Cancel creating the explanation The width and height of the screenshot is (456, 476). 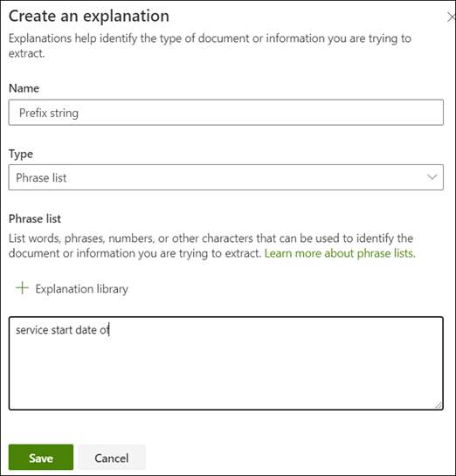112,457
